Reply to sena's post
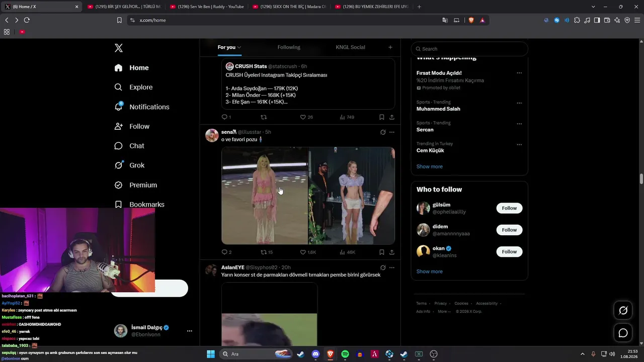Image resolution: width=644 pixels, height=362 pixels. pos(226,252)
